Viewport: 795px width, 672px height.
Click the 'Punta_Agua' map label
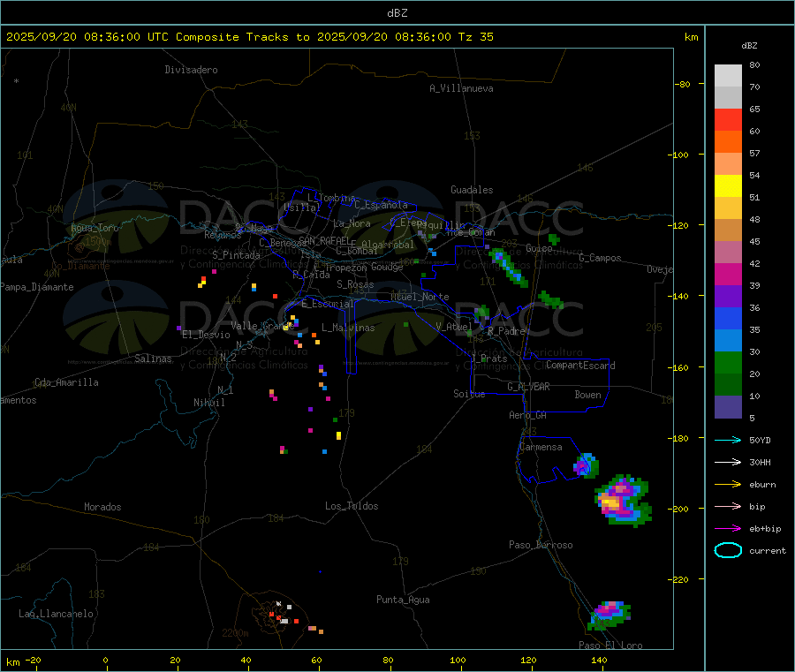[403, 600]
